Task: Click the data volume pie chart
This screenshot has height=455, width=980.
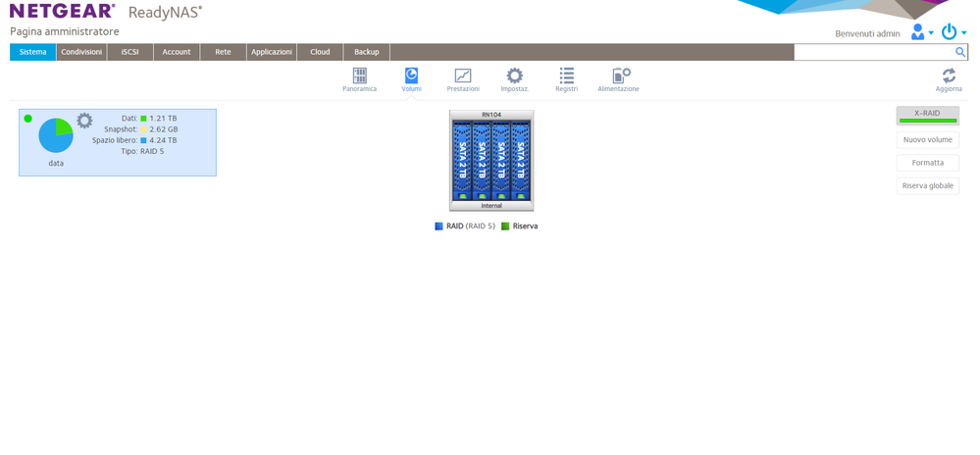Action: click(x=56, y=135)
